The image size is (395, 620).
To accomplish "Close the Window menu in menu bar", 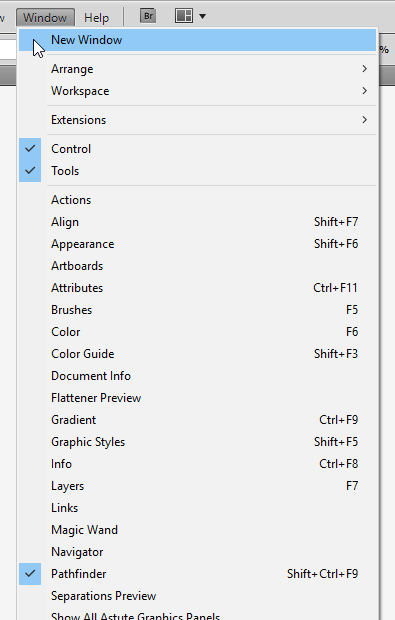I will pos(45,18).
